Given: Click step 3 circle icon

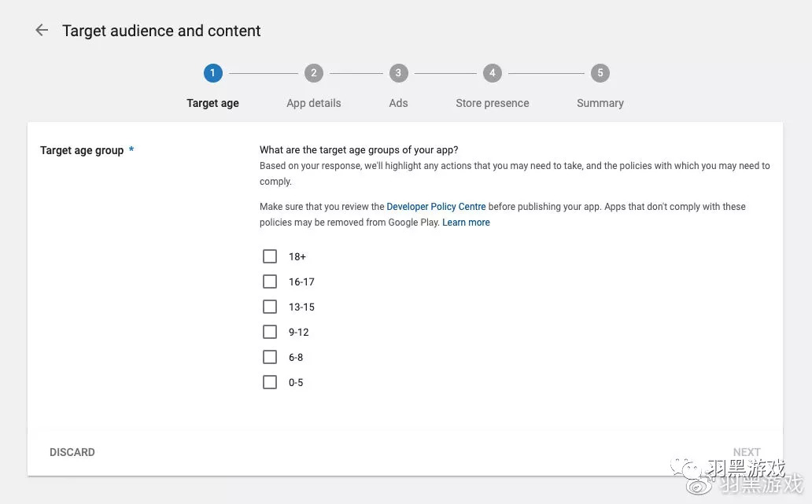Looking at the screenshot, I should [398, 73].
